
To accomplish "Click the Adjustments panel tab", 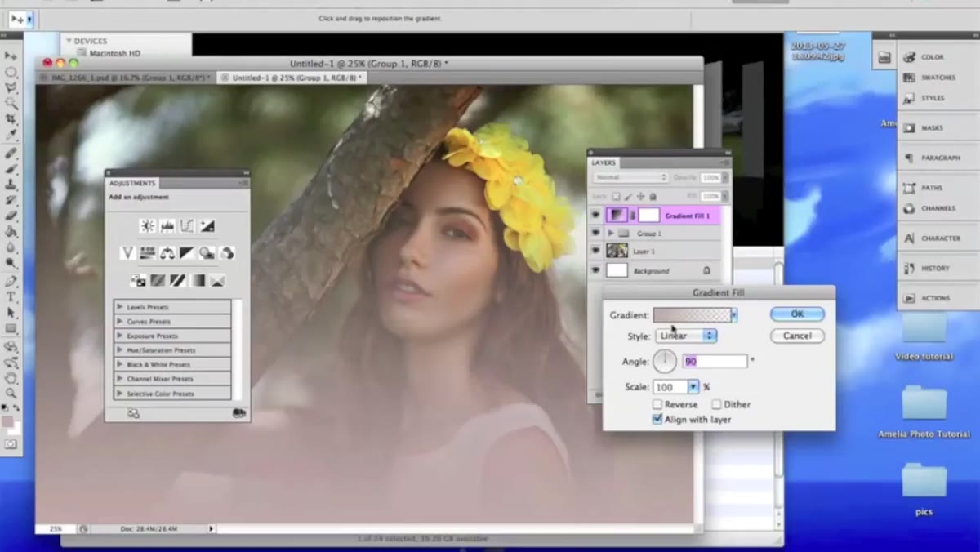I will (131, 183).
